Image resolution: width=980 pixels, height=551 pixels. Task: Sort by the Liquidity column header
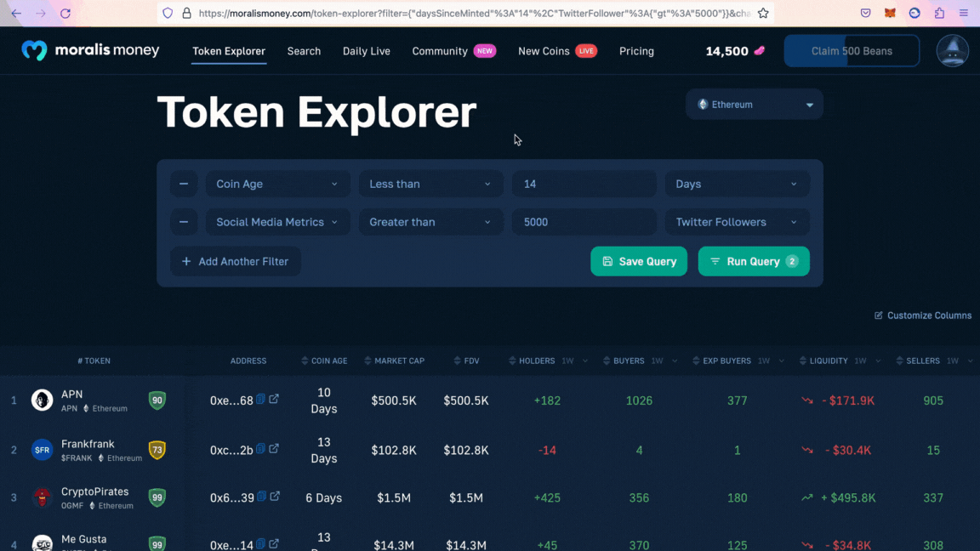pos(823,361)
